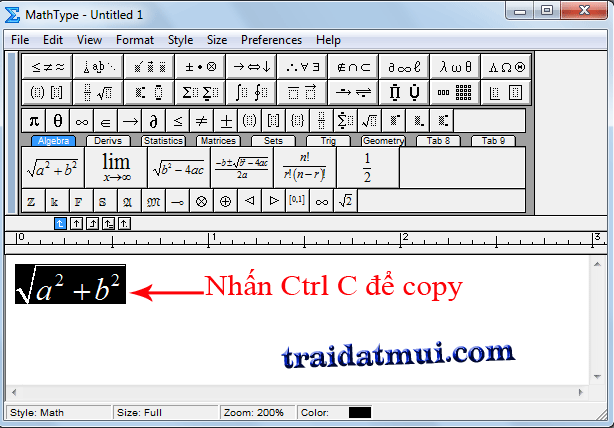Select the relational-operator-aligned tab stop

[108, 224]
